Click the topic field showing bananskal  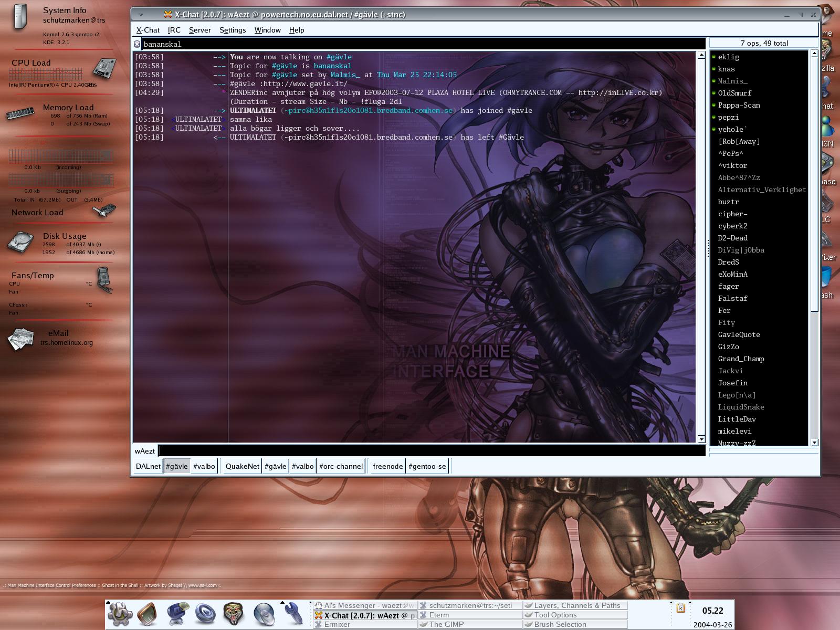coord(423,44)
